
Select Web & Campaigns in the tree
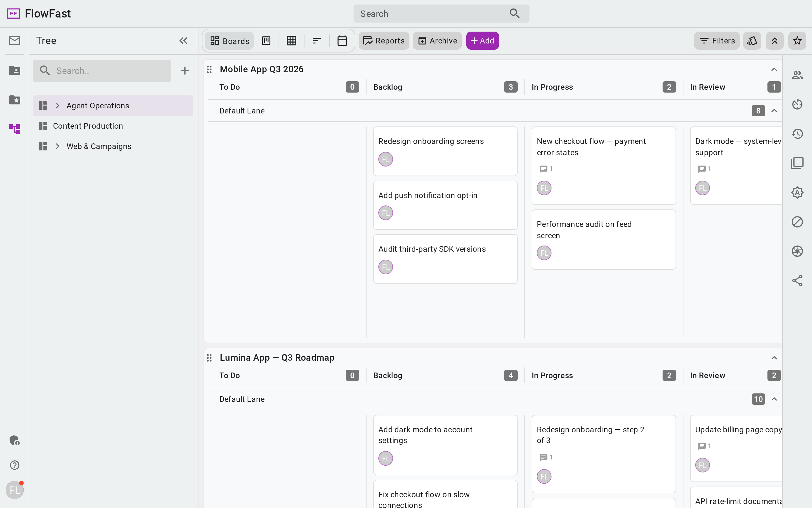point(113,146)
